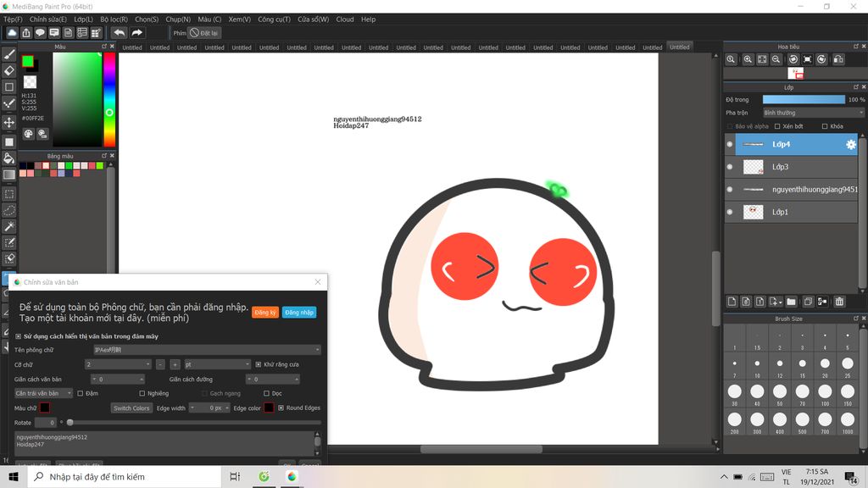Open the Căn trái văn bản alignment dropdown
868x488 pixels.
tap(43, 393)
